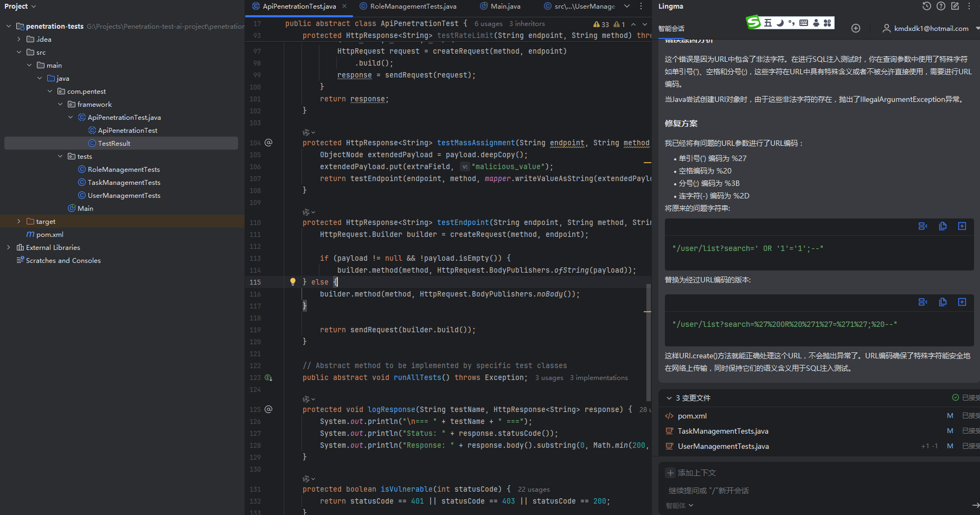Close the ApiPenetrationTest.java tab

pos(344,7)
